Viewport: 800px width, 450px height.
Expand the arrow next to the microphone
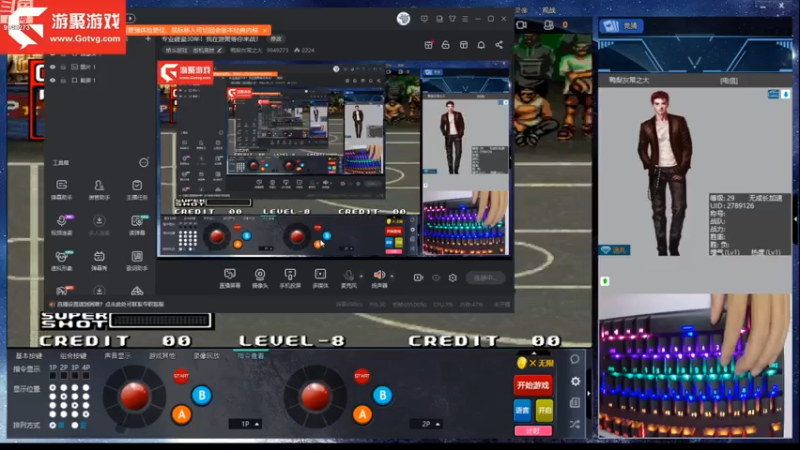361,276
